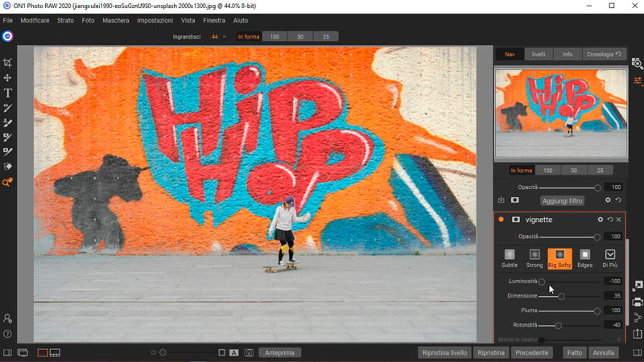Screen dimensions: 644x362
Task: Open the Ingrandisci zoom value dropdown
Action: click(x=225, y=36)
